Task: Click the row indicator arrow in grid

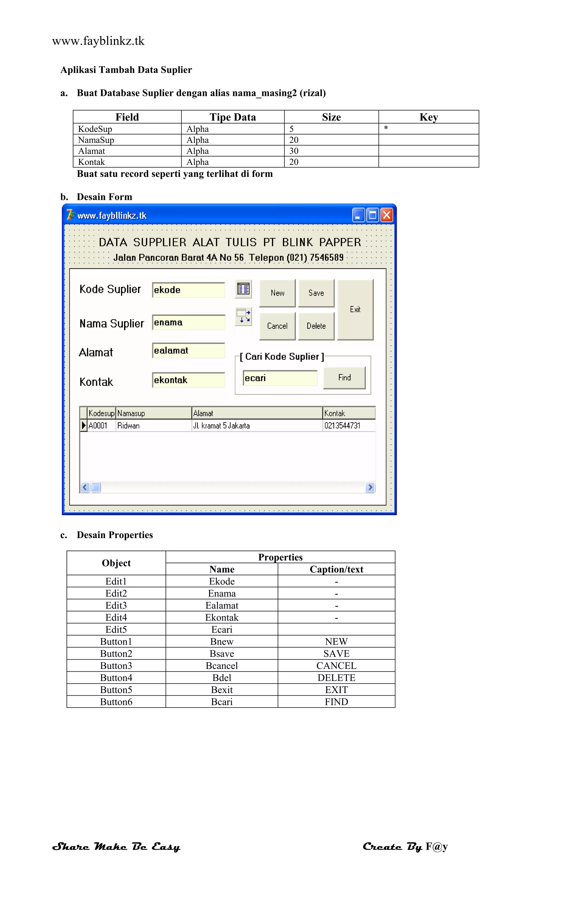Action: pyautogui.click(x=84, y=425)
